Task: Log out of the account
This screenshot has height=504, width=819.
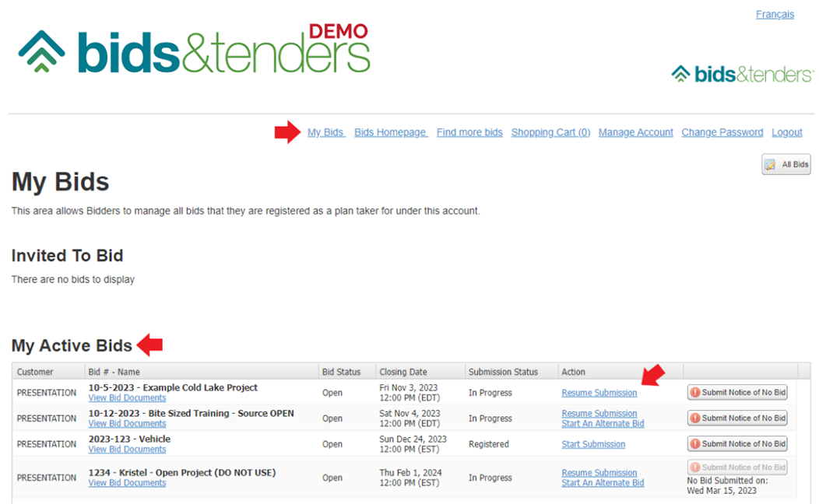Action: (786, 132)
